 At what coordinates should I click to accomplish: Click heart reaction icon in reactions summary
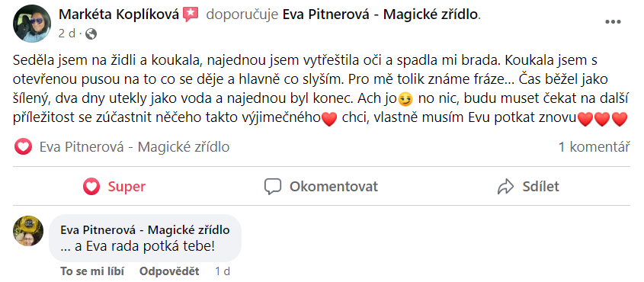coord(23,146)
